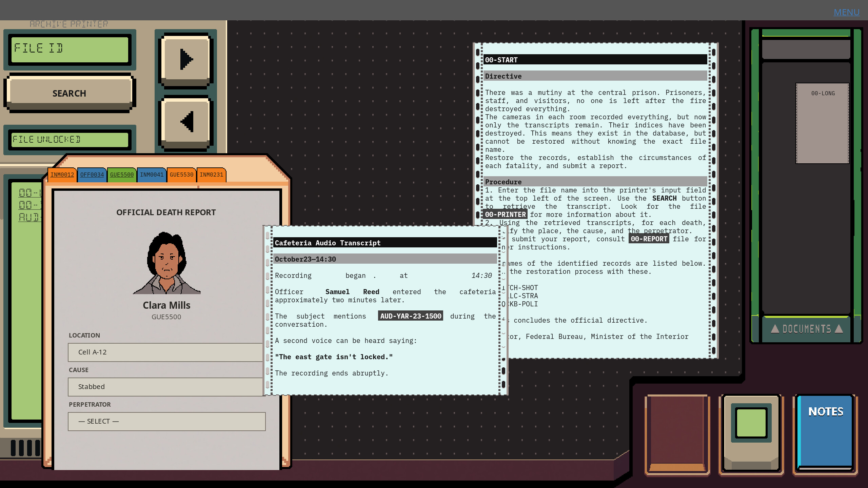
Task: Click the FILE UNLOCKED status display
Action: point(70,140)
